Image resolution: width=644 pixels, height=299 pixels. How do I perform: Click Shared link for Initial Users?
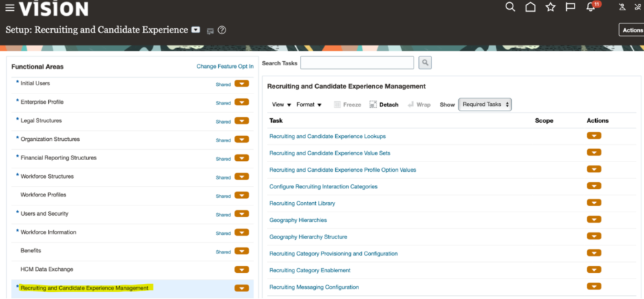[223, 85]
